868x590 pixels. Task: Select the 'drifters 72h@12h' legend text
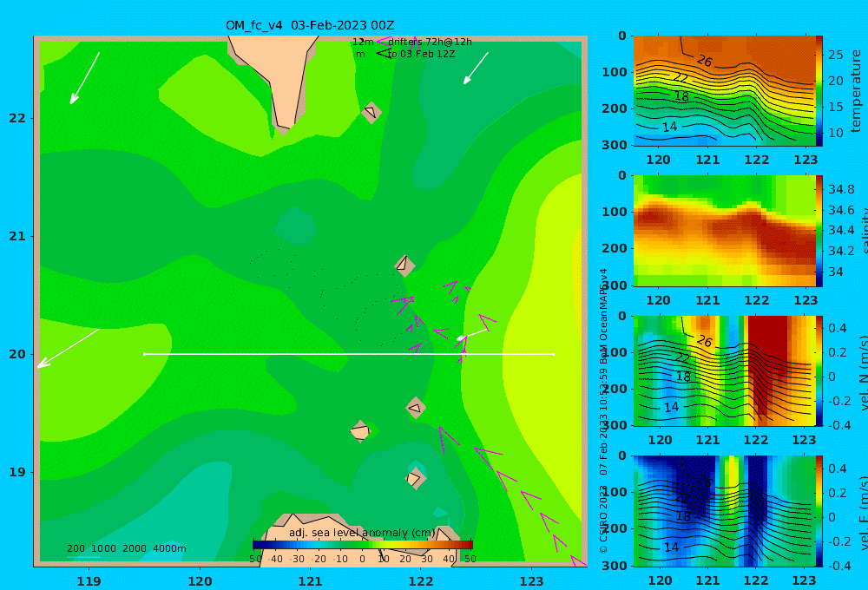click(430, 42)
